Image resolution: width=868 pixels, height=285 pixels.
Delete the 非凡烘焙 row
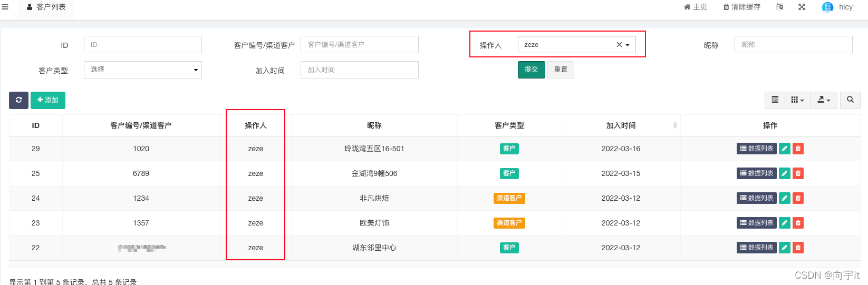[798, 198]
